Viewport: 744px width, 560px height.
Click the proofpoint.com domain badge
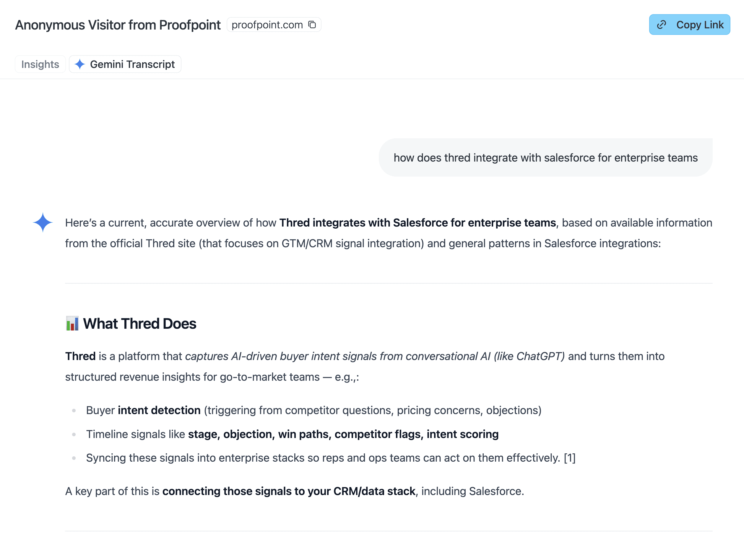pos(267,25)
